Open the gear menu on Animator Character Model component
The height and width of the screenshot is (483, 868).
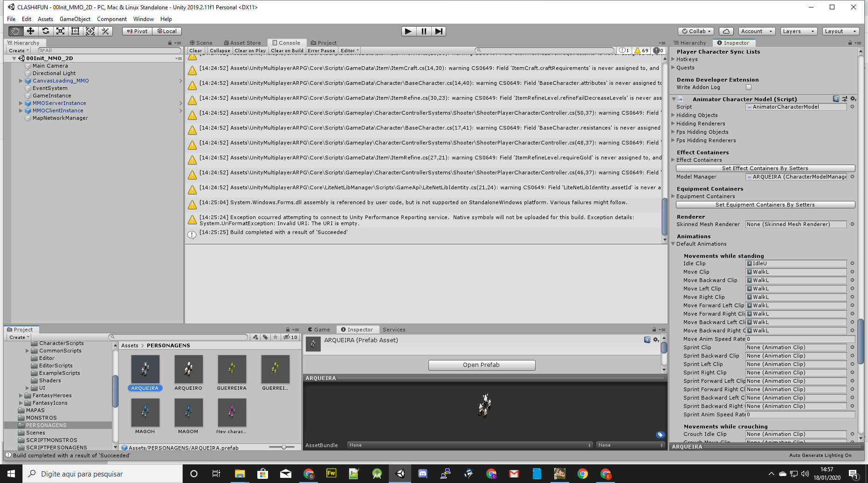[854, 99]
